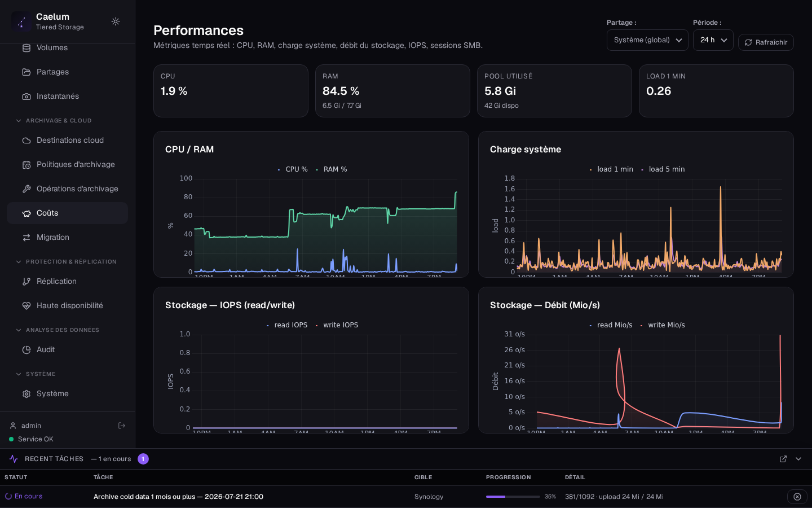Collapse the Analyse des données section

pyautogui.click(x=58, y=330)
